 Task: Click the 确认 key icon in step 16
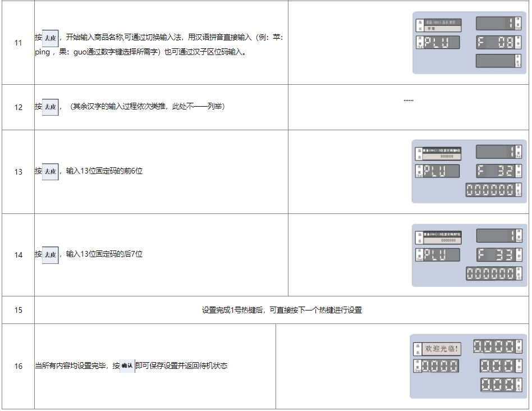point(127,366)
